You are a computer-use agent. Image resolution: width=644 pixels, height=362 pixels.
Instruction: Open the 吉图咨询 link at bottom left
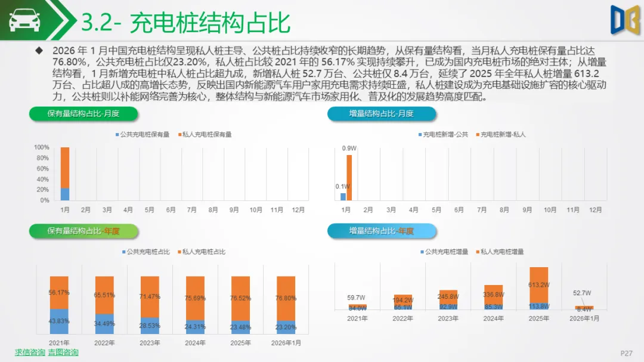pyautogui.click(x=64, y=352)
